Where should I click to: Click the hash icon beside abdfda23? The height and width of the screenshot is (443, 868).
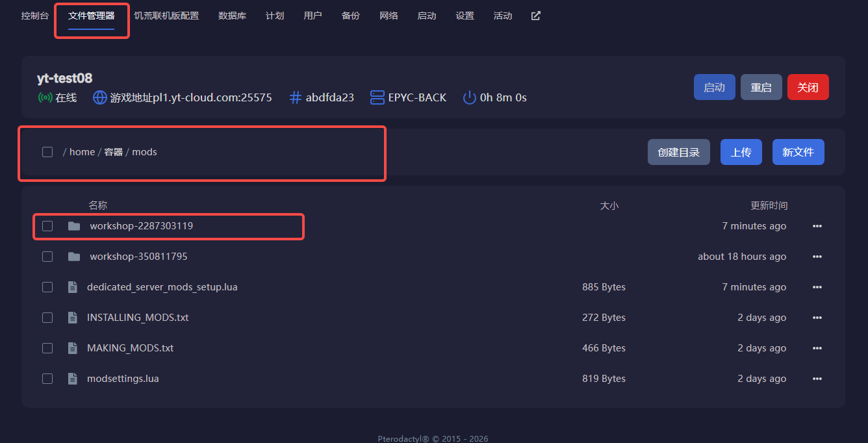pos(296,97)
